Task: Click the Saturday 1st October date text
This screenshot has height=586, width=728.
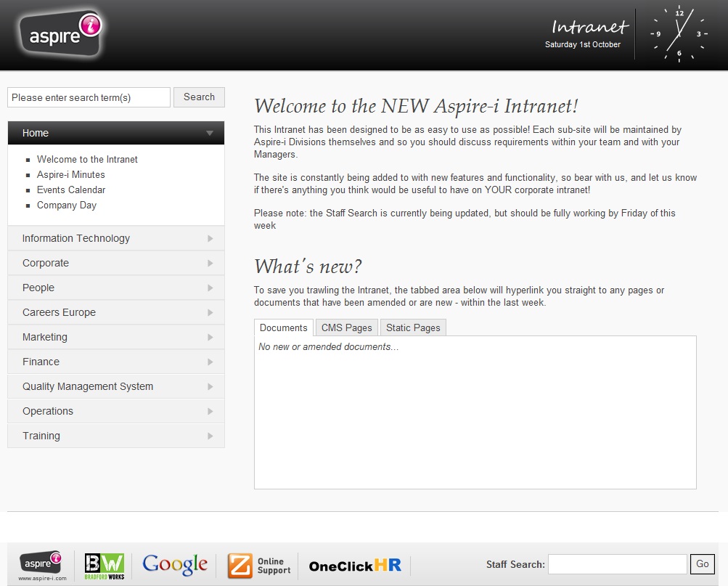Action: [x=583, y=44]
